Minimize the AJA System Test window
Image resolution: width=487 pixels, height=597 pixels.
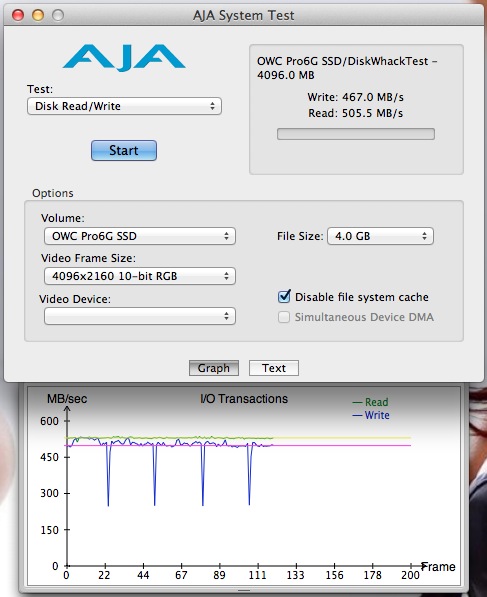[38, 15]
